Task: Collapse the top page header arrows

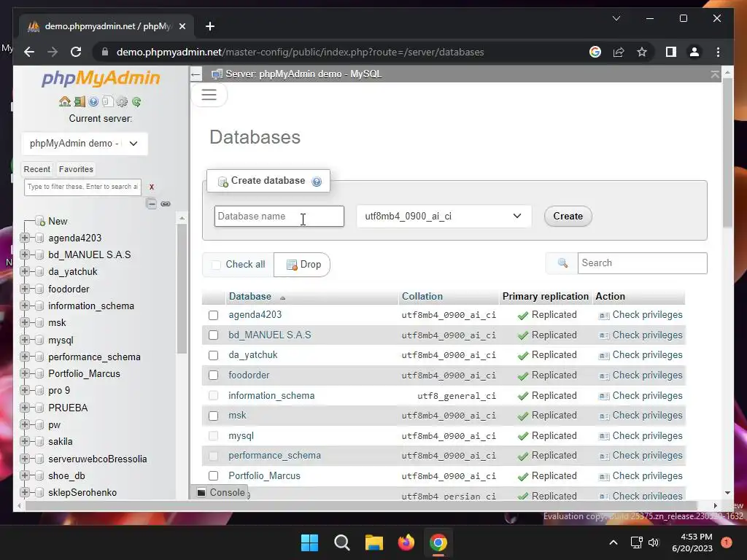Action: (x=715, y=74)
